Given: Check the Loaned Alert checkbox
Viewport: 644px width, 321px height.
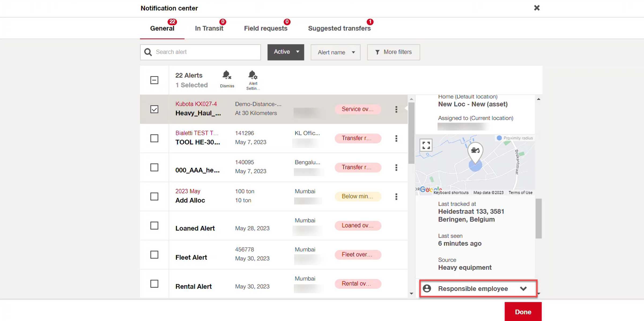Looking at the screenshot, I should click(x=154, y=226).
